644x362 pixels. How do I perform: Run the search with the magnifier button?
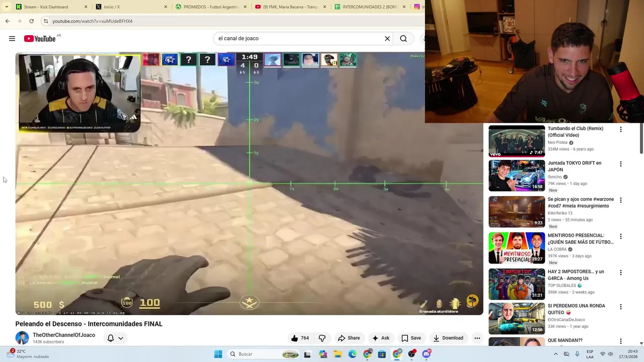click(404, 39)
